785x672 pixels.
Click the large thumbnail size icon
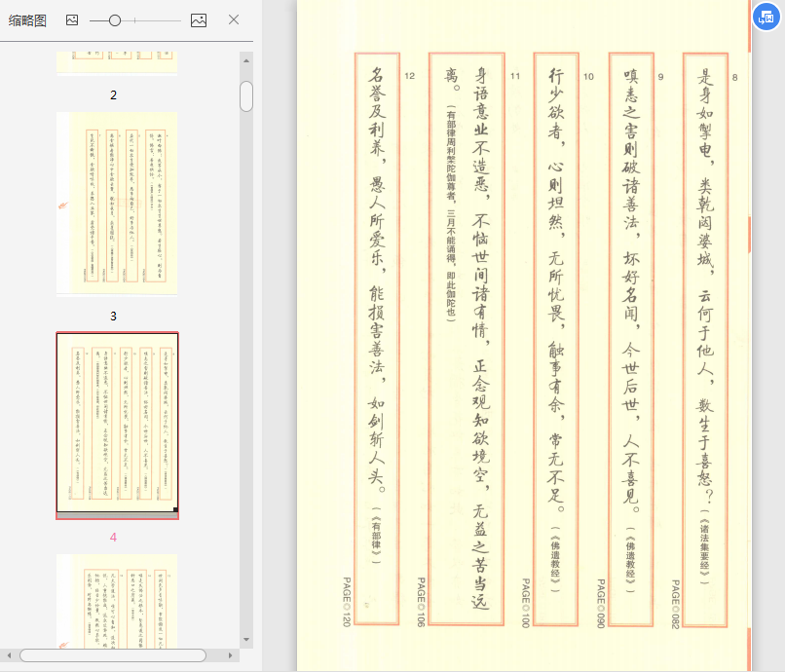click(199, 20)
